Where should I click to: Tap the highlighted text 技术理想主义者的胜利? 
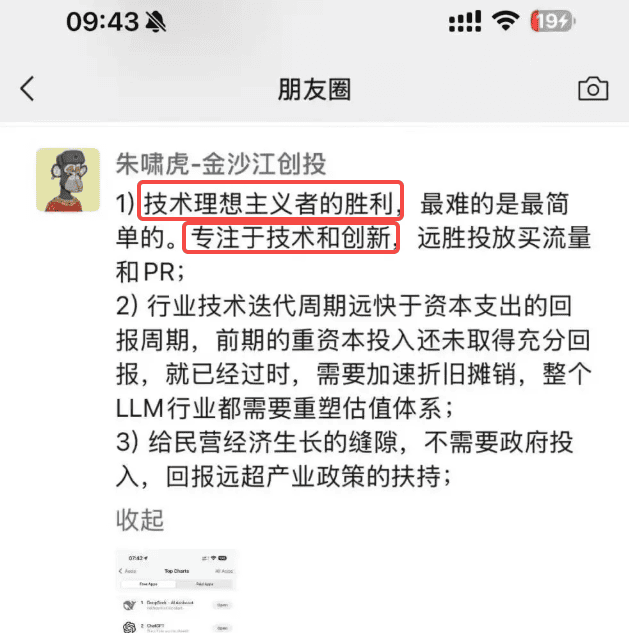tap(269, 203)
